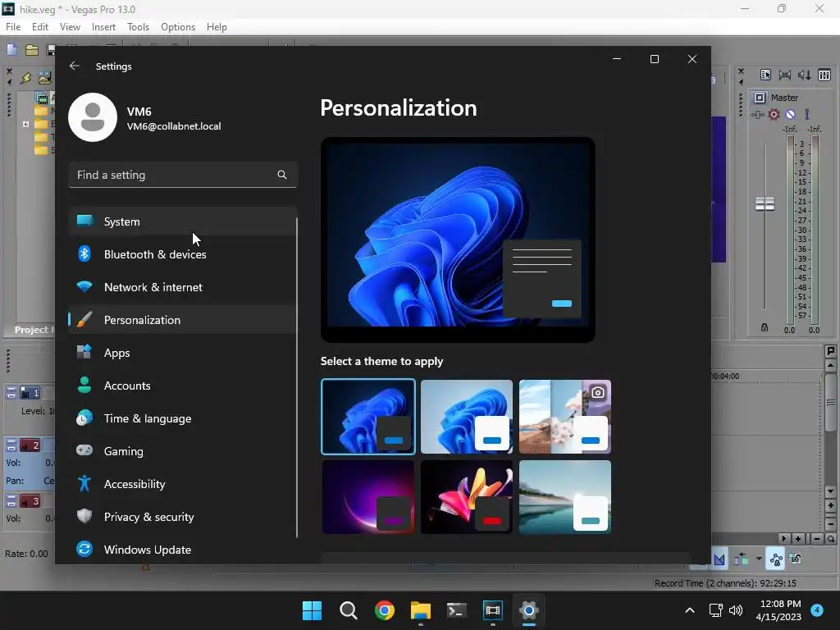Open the File menu in Vegas Pro
The image size is (840, 630).
click(x=13, y=27)
